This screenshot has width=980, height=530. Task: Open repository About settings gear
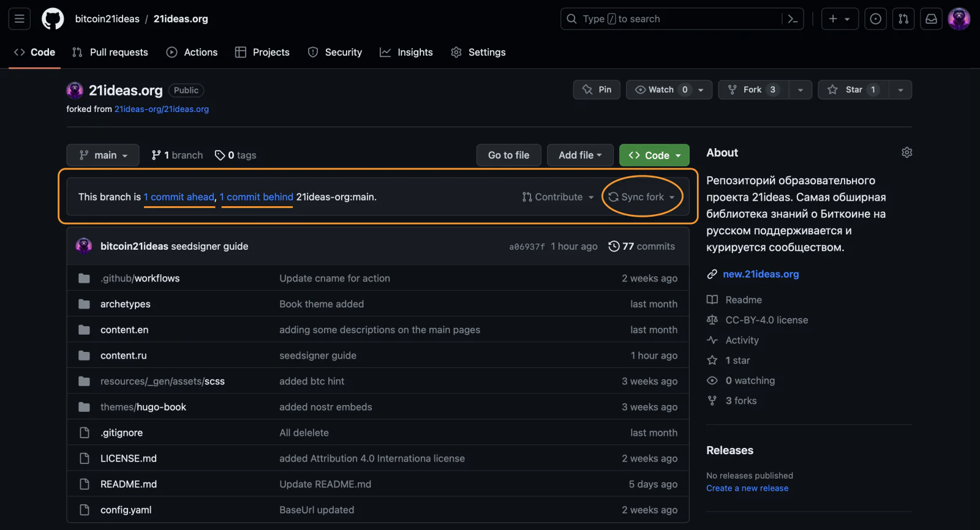[907, 152]
